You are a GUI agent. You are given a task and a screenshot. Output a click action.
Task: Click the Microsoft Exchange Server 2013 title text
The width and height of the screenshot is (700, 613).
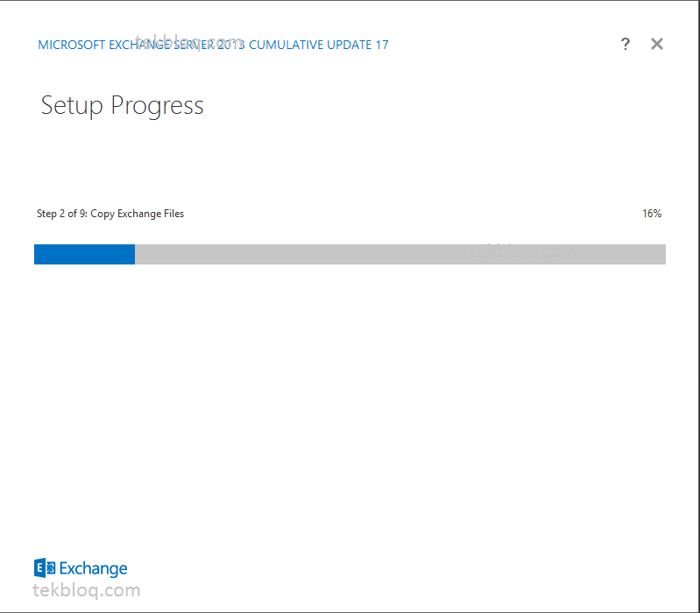142,45
